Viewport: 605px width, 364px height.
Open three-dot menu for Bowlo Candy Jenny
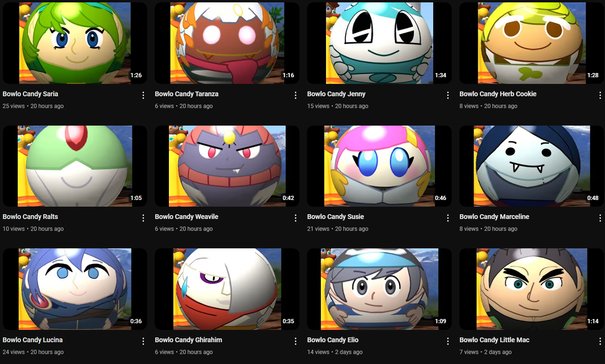click(447, 95)
